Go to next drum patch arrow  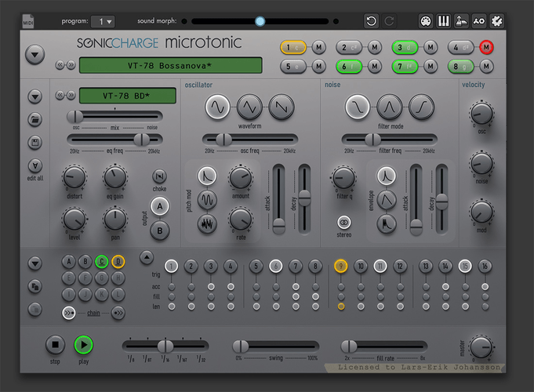71,95
